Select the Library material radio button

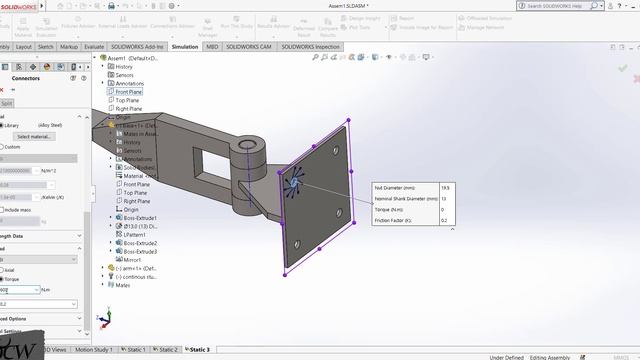1,125
